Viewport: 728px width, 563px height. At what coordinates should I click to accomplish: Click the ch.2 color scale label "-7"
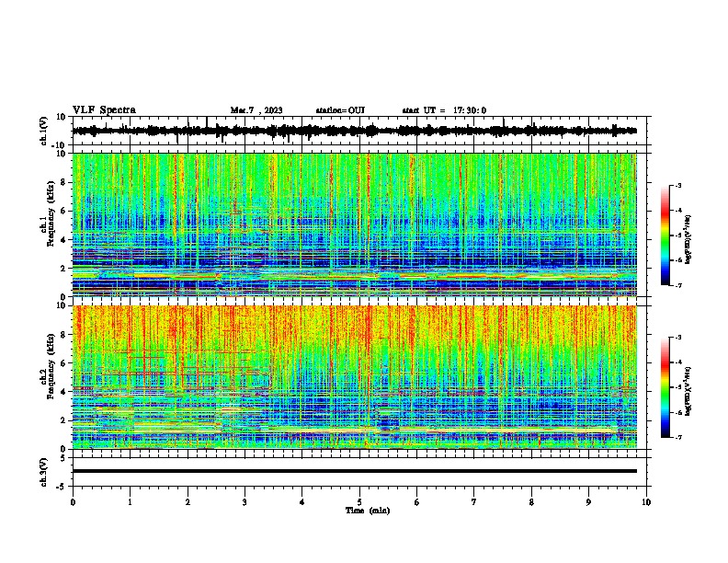point(677,438)
